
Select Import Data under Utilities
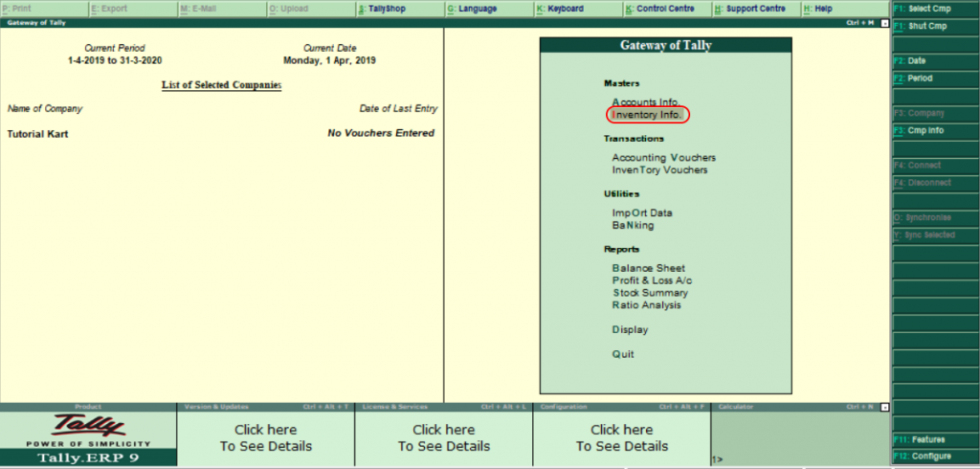point(642,212)
